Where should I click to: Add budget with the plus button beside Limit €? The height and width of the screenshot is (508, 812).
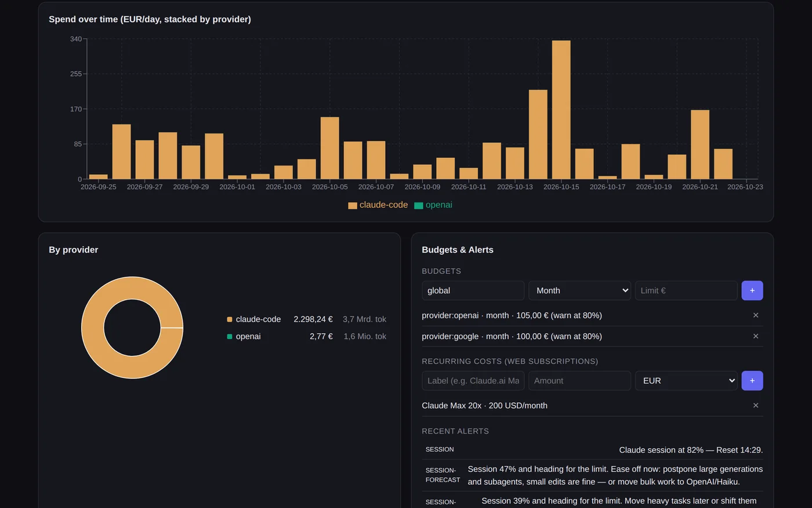click(x=752, y=290)
